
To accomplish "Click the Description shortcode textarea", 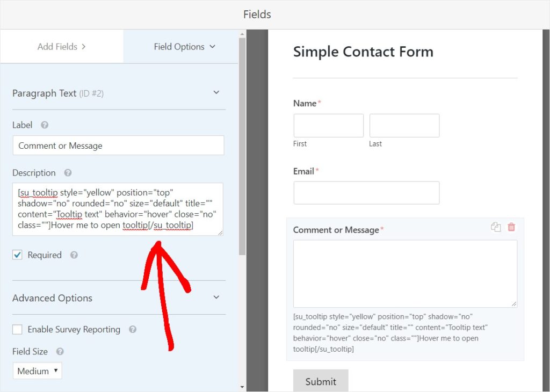I will pyautogui.click(x=118, y=209).
